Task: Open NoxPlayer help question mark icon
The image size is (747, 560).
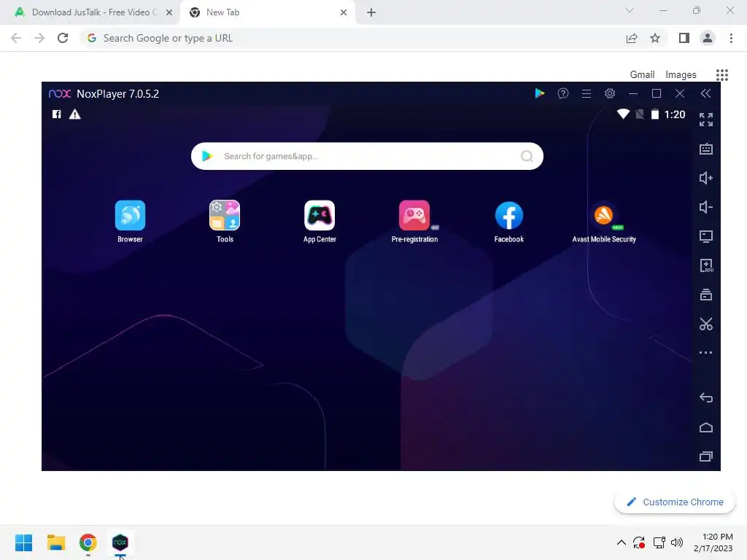Action: click(563, 93)
